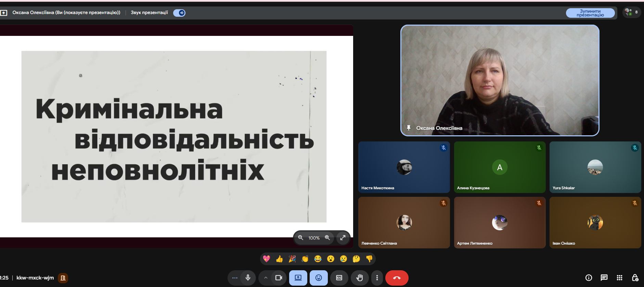Click red hang up call button

point(397,278)
